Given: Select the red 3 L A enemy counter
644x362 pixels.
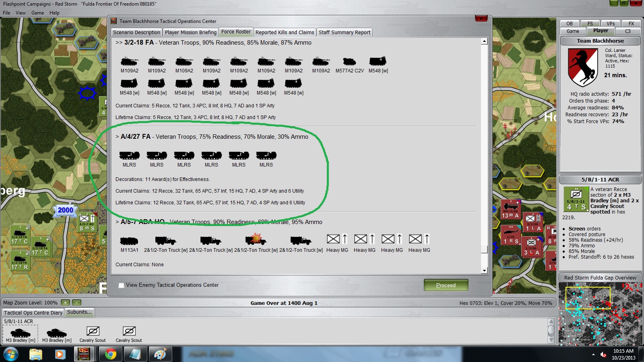Looking at the screenshot, I should tap(531, 247).
